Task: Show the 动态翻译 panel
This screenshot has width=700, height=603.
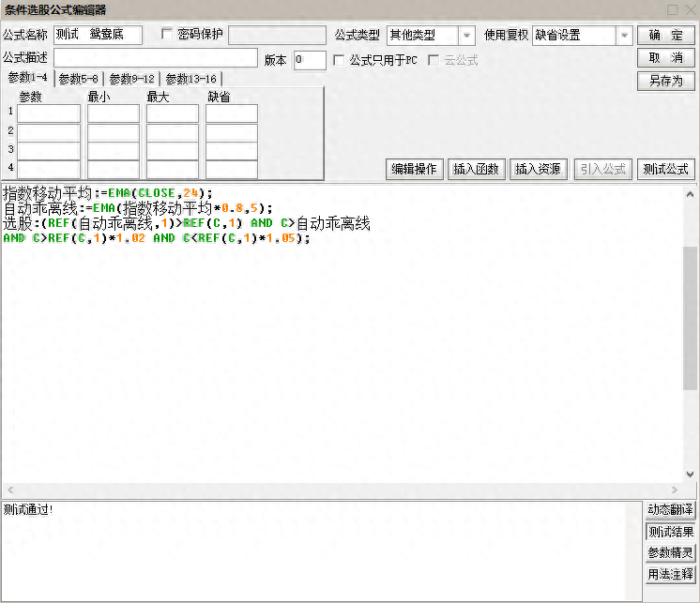Action: tap(670, 510)
